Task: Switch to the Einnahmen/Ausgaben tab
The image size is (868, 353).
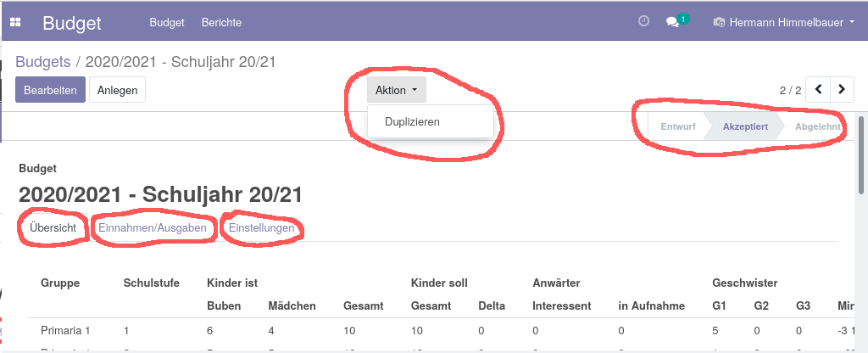Action: 153,227
